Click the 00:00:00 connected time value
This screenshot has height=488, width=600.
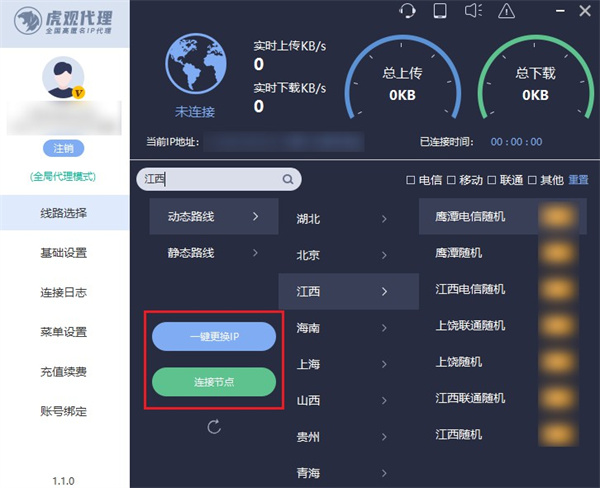(x=516, y=142)
